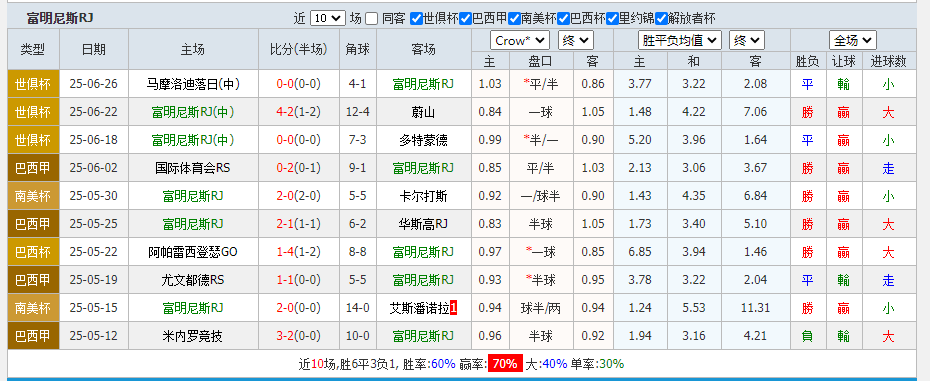Click the red card badge beside 艾斯潘诺拉
The image size is (930, 381).
click(454, 308)
